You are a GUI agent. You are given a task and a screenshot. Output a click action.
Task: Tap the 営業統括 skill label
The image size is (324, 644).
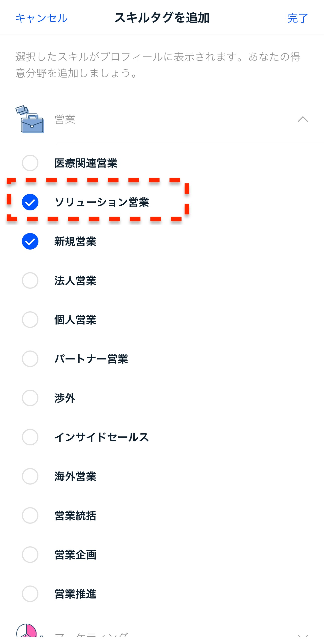(75, 515)
